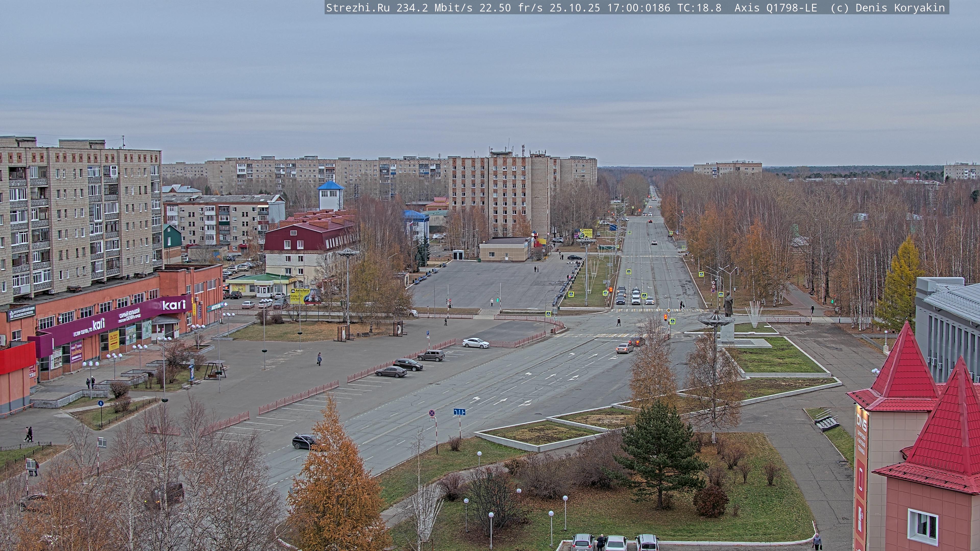Screen dimensions: 980x551
Task: Click the blue lane direction road sign
Action: [x=459, y=412]
